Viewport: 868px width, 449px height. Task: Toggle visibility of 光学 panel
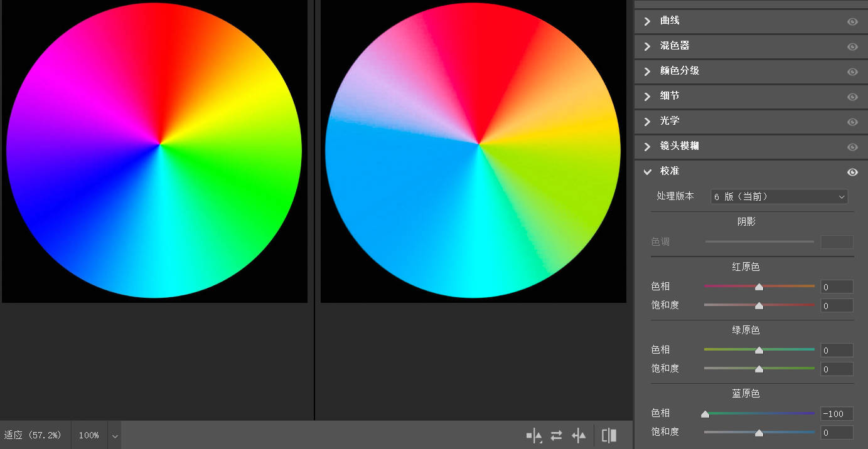tap(852, 122)
